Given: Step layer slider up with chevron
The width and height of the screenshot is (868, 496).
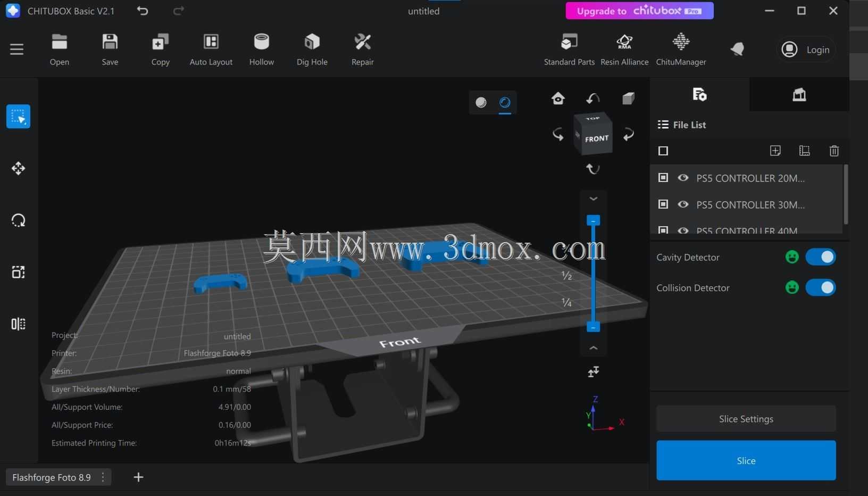Looking at the screenshot, I should pyautogui.click(x=594, y=348).
